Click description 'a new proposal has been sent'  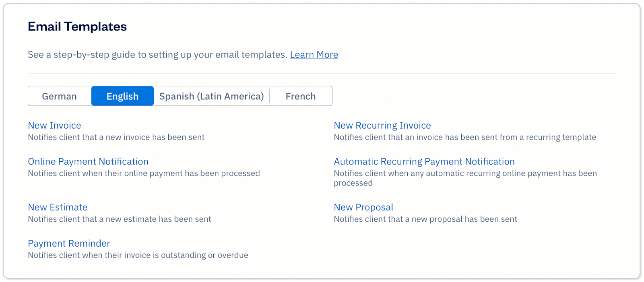tap(425, 220)
